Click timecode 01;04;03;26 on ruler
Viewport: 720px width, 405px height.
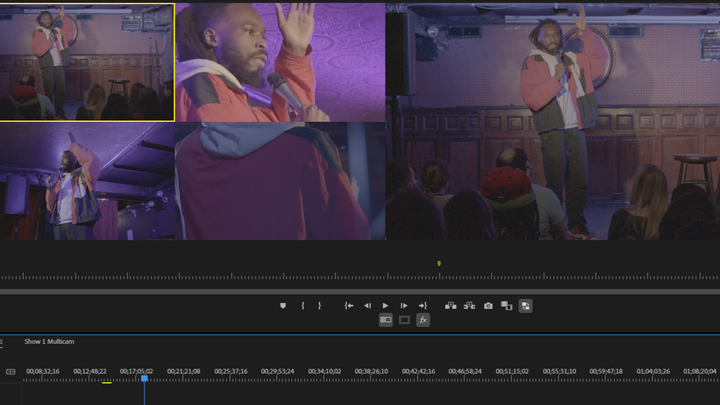click(x=653, y=371)
